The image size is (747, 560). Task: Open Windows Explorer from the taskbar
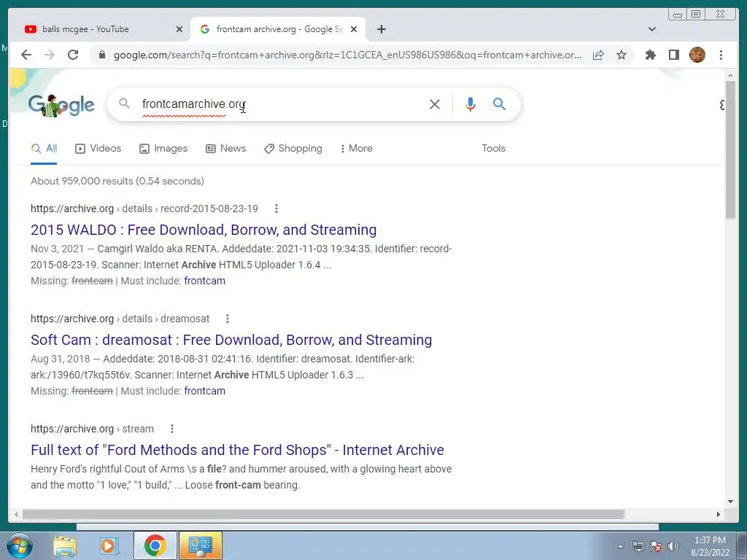65,545
